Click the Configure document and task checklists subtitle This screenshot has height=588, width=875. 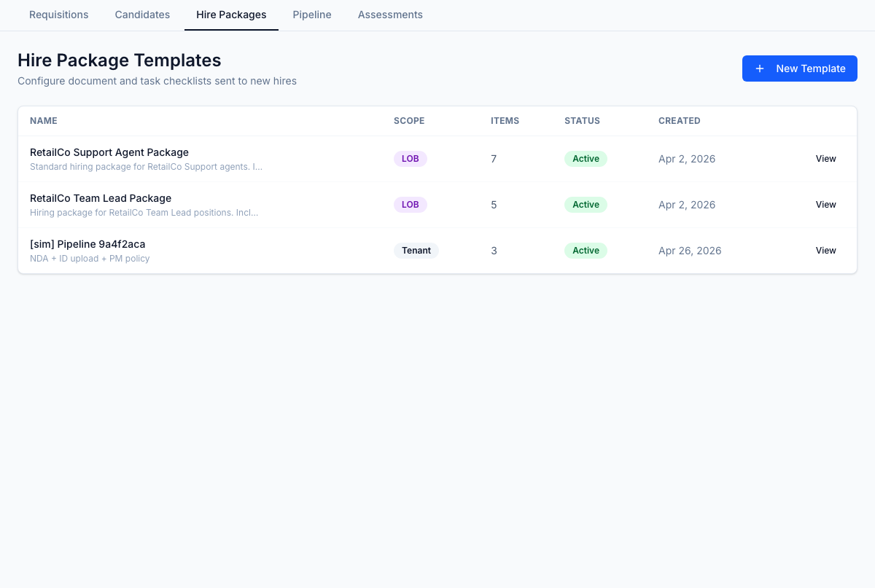(157, 81)
